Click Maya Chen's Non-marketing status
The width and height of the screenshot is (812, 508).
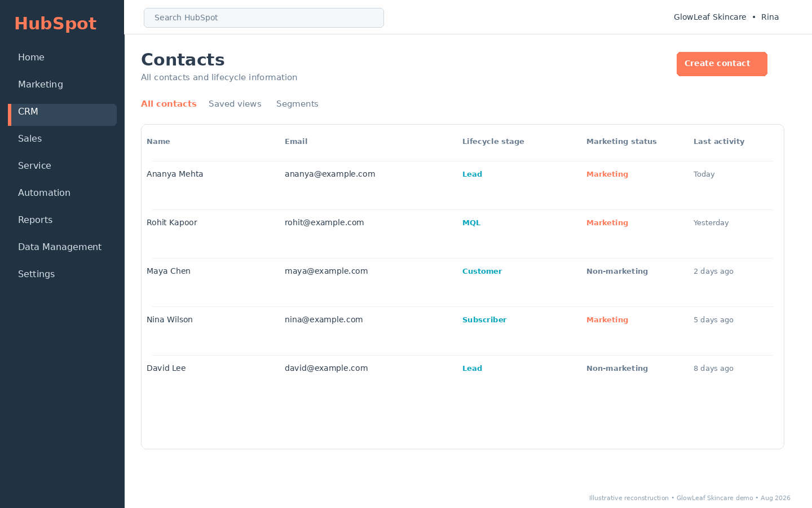point(617,271)
